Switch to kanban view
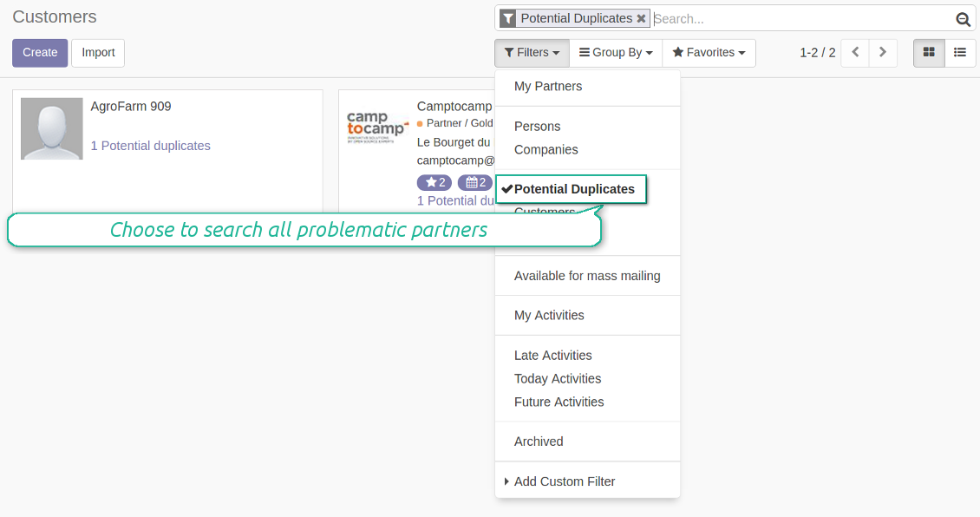This screenshot has width=980, height=517. (x=929, y=53)
